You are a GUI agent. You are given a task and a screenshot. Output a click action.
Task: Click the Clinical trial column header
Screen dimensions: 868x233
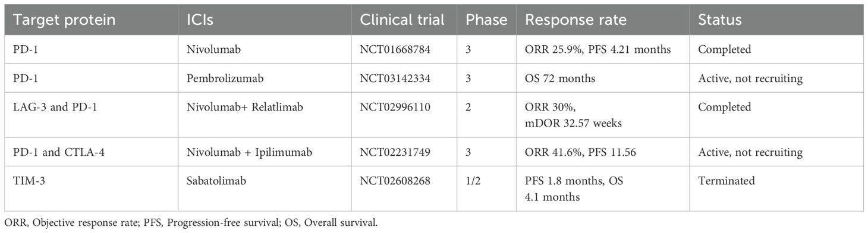pos(402,20)
